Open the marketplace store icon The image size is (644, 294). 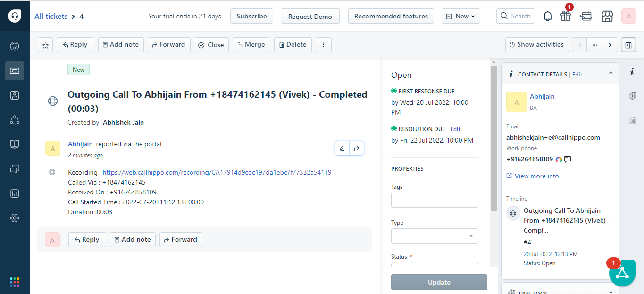point(607,16)
